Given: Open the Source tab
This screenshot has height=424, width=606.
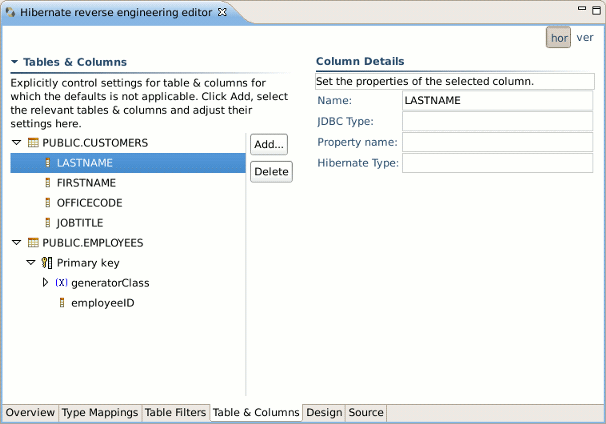Looking at the screenshot, I should pos(366,412).
